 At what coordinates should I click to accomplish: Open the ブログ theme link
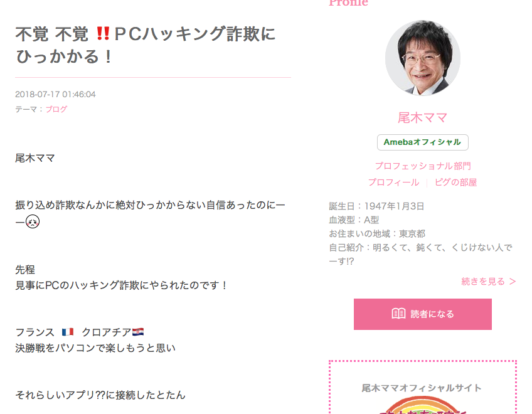(x=56, y=109)
